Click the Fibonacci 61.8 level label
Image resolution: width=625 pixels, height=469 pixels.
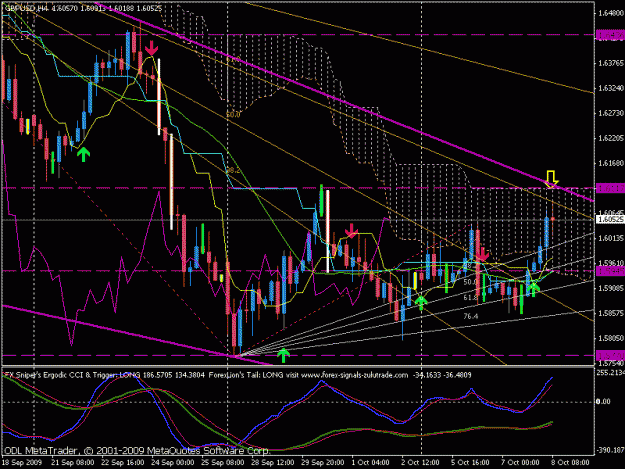pyautogui.click(x=470, y=298)
